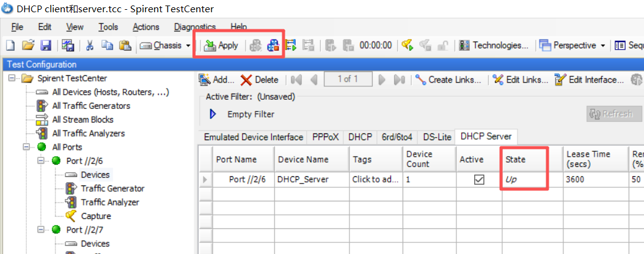This screenshot has width=644, height=254.
Task: Select All Stream Blocks in tree
Action: click(82, 120)
